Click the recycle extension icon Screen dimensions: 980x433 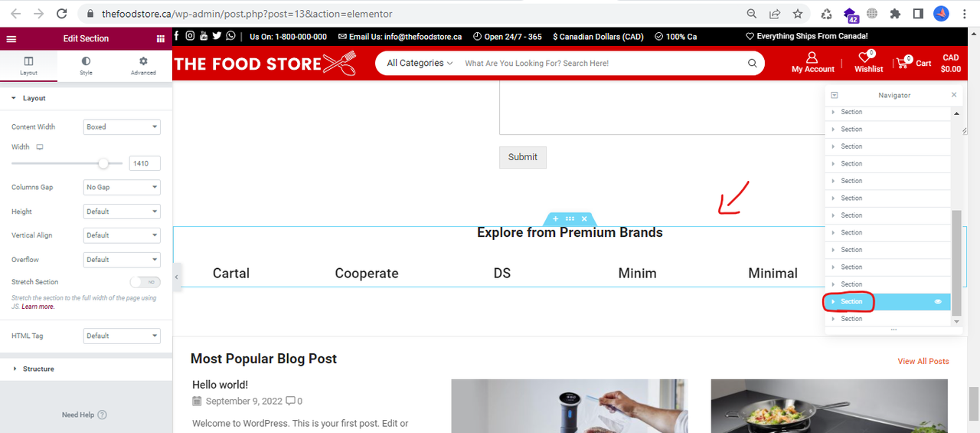tap(827, 14)
